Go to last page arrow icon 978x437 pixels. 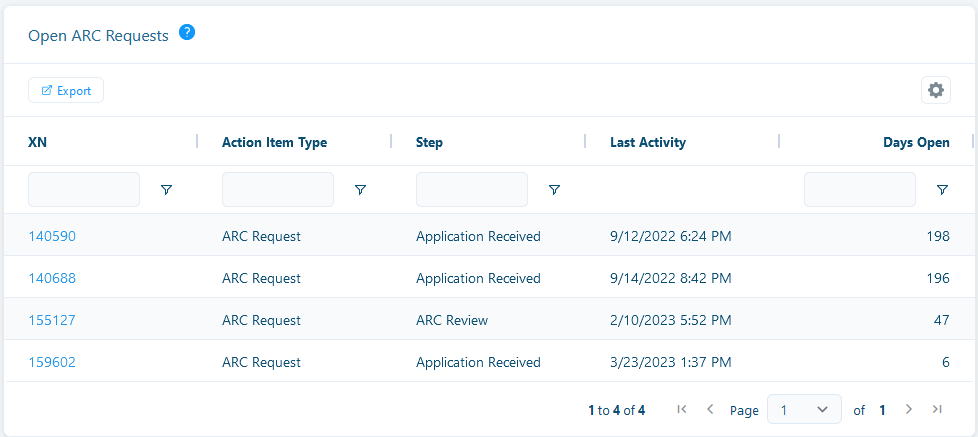tap(937, 409)
